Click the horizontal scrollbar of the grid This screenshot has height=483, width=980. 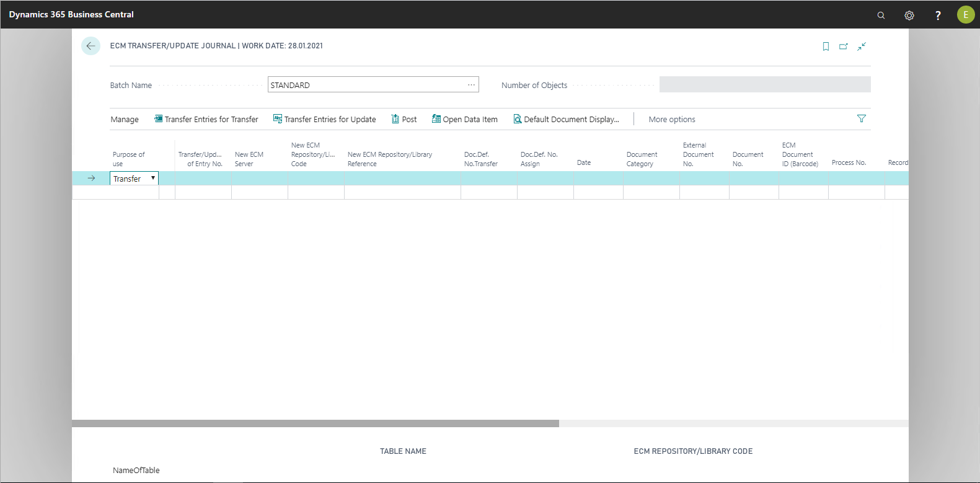(x=315, y=423)
